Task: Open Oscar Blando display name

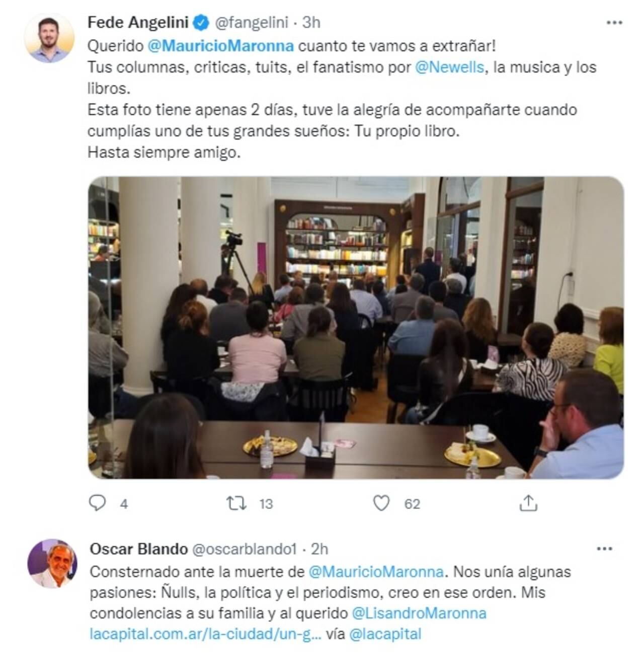Action: (139, 549)
